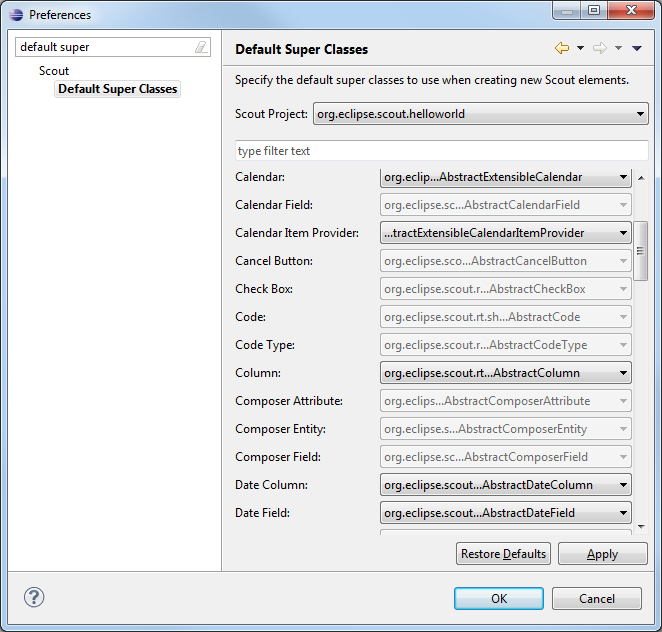Image resolution: width=662 pixels, height=632 pixels.
Task: Open the Composer Field dropdown
Action: [506, 457]
